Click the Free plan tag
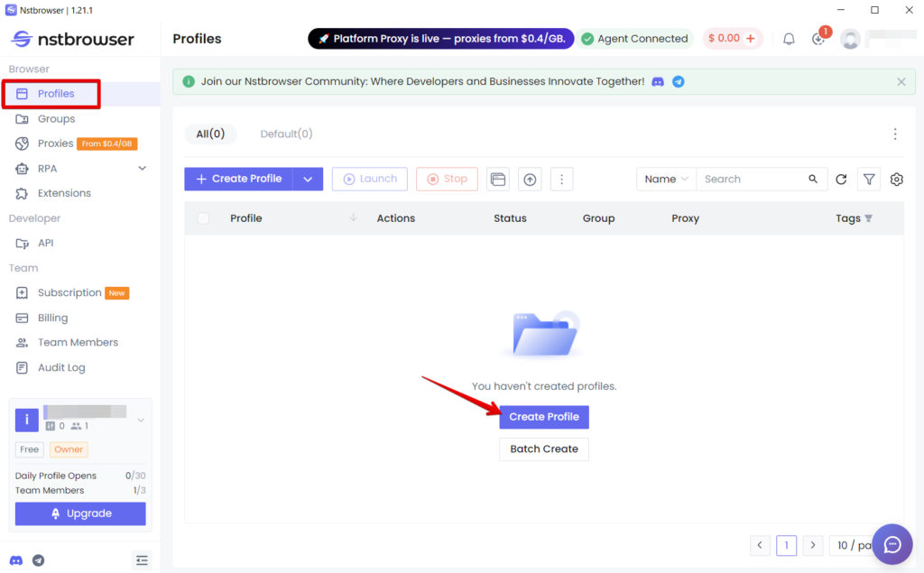Viewport: 924px width, 573px height. coord(30,449)
